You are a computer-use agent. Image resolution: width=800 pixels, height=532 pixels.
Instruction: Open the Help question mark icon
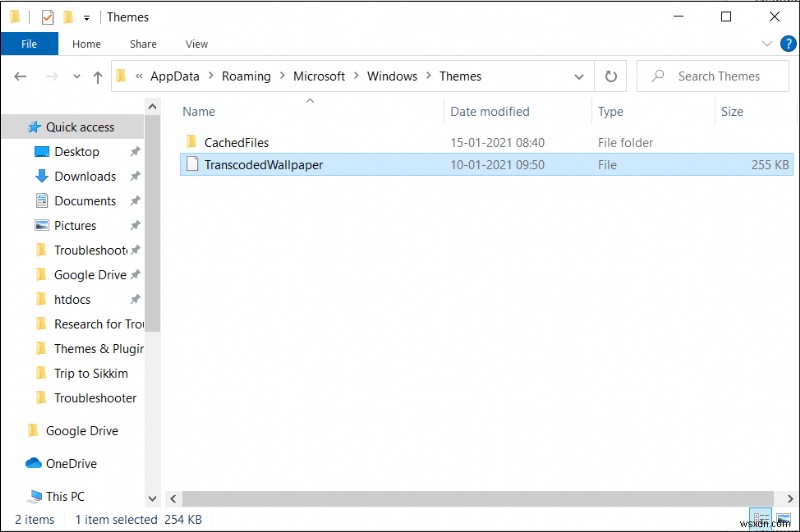[x=785, y=44]
